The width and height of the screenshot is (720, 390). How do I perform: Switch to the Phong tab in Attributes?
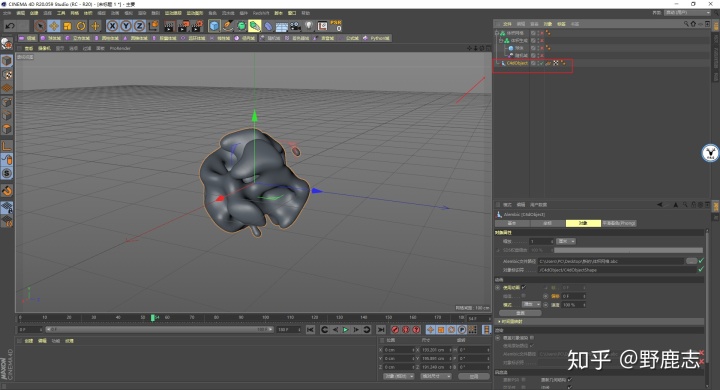click(619, 223)
